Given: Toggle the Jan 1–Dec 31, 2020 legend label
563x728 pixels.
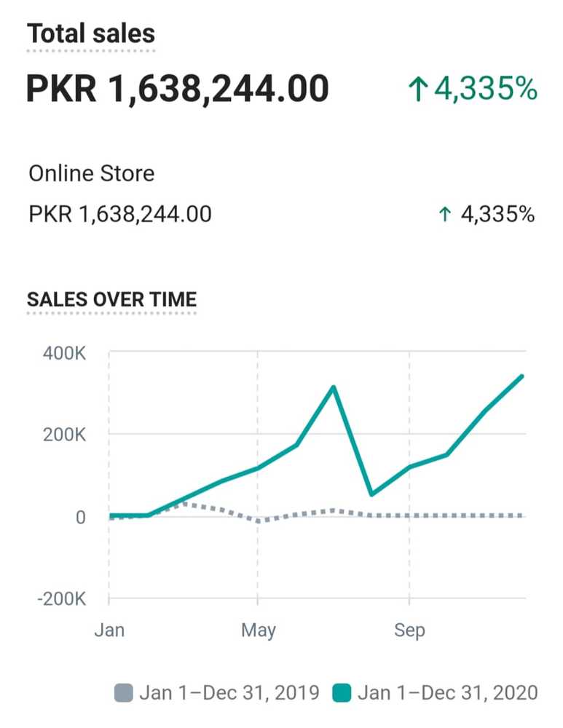Looking at the screenshot, I should pyautogui.click(x=447, y=692).
